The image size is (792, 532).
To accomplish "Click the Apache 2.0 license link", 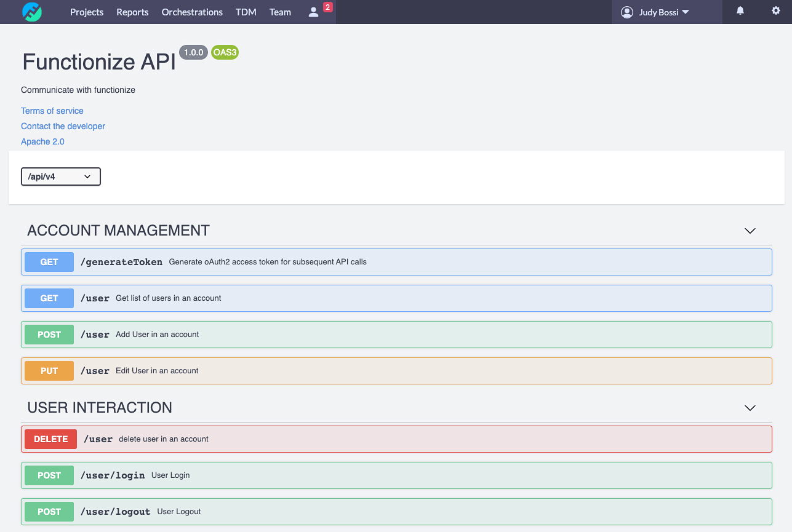I will [x=42, y=141].
